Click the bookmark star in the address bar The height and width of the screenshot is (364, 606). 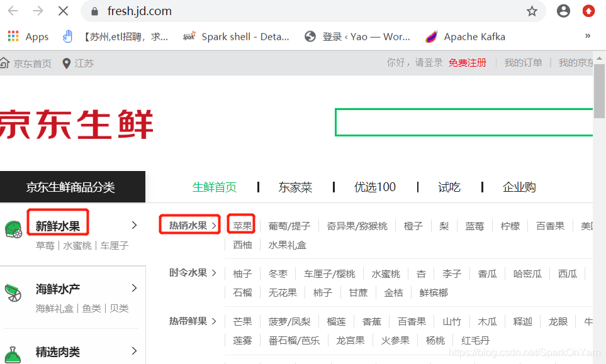coord(532,11)
